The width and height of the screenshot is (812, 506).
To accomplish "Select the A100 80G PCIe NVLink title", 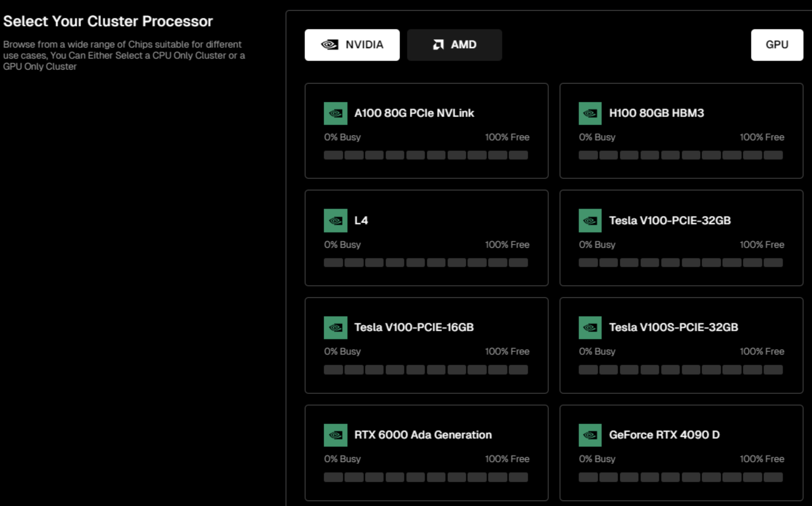I will [414, 113].
